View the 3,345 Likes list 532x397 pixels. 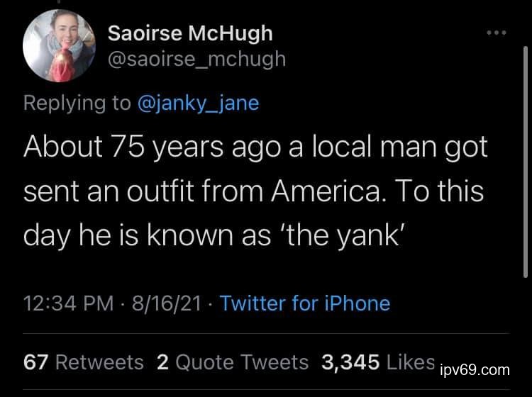(378, 362)
